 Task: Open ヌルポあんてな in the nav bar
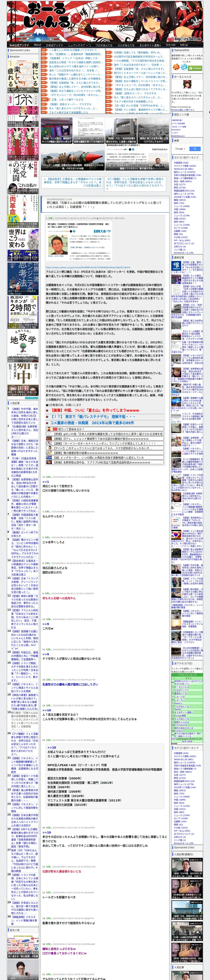coord(126,45)
